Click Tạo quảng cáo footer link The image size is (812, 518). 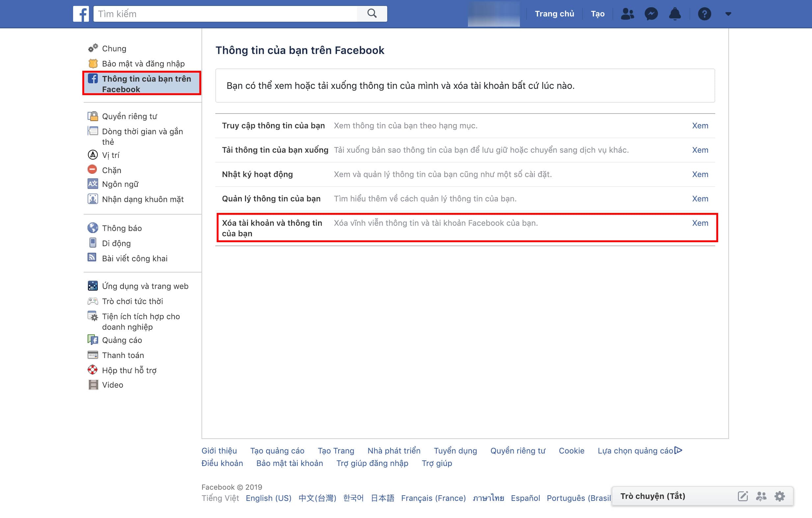[x=277, y=451]
